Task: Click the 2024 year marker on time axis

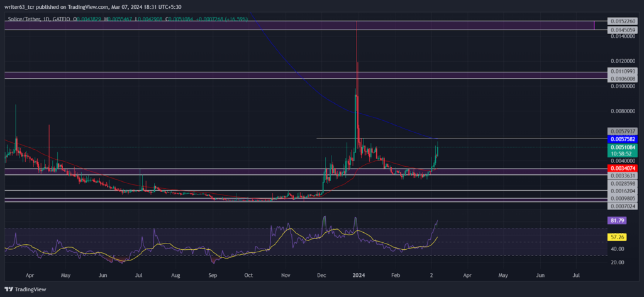Action: 358,274
